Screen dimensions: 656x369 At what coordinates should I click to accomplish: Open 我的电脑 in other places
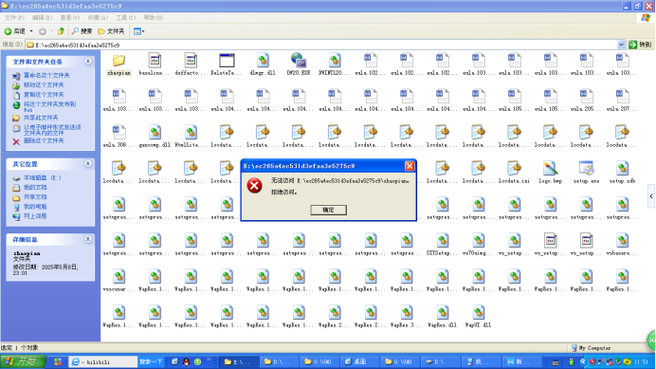(35, 207)
